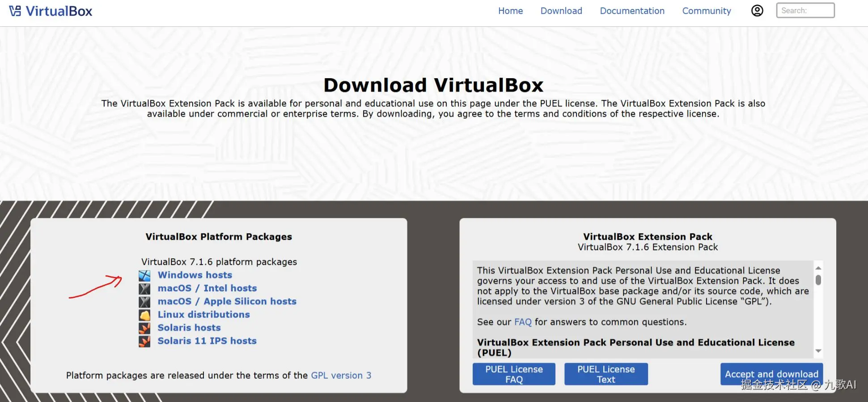The image size is (868, 402).
Task: Click the VirtualBox 7.1.6 platform packages text
Action: pos(219,262)
